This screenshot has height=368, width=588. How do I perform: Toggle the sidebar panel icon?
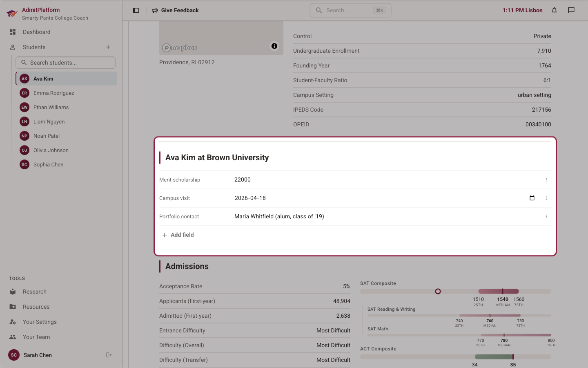(x=136, y=10)
